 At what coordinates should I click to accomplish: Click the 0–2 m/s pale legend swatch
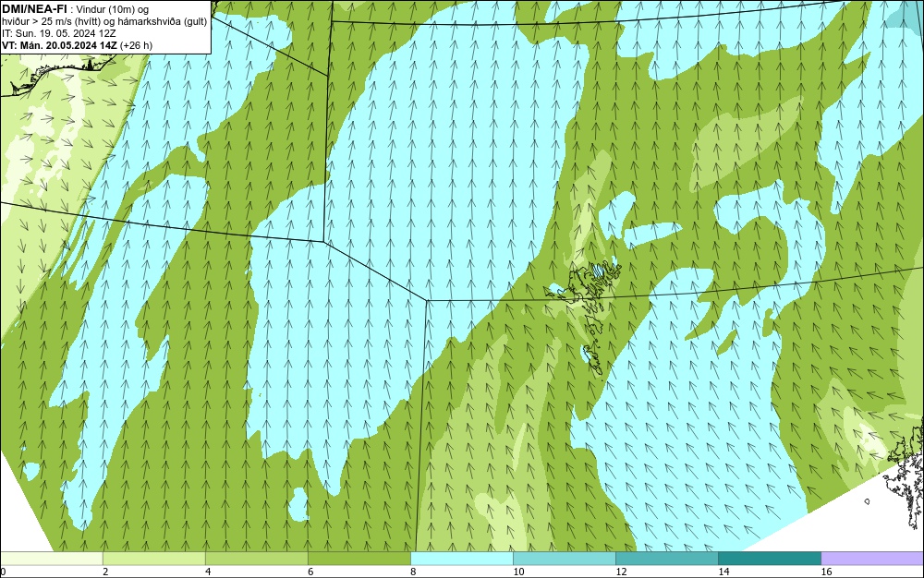pos(51,559)
